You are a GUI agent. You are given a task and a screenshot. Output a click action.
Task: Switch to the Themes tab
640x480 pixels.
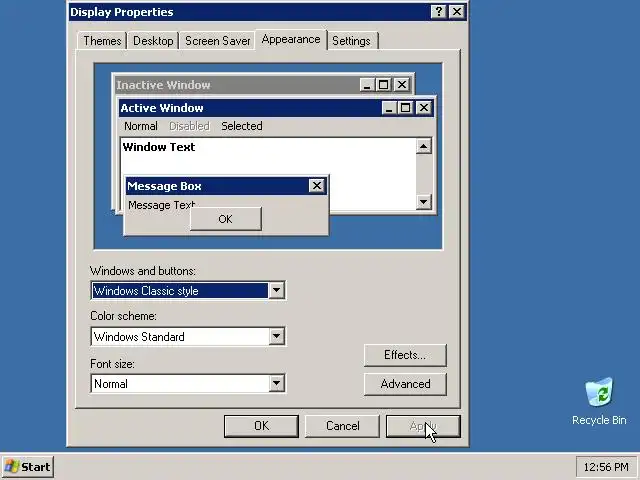tap(102, 41)
